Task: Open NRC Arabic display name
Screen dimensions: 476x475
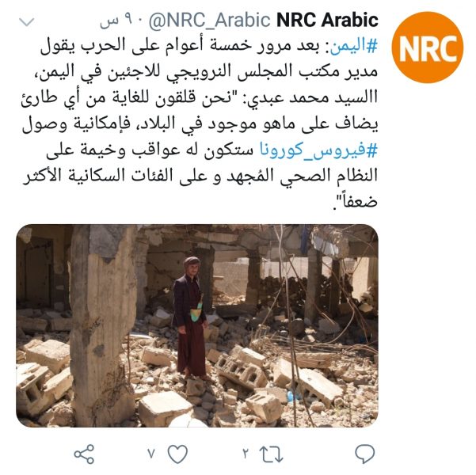Action: tap(328, 20)
